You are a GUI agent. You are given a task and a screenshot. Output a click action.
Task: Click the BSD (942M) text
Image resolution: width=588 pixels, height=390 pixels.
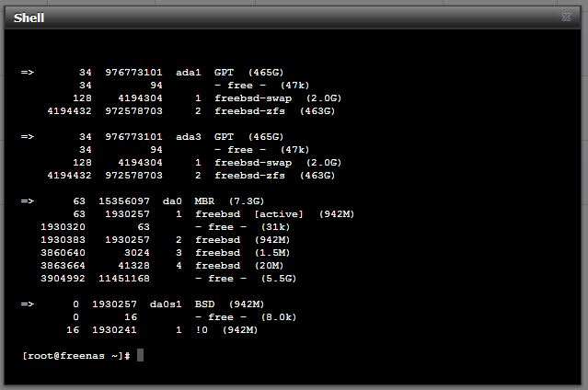[229, 304]
